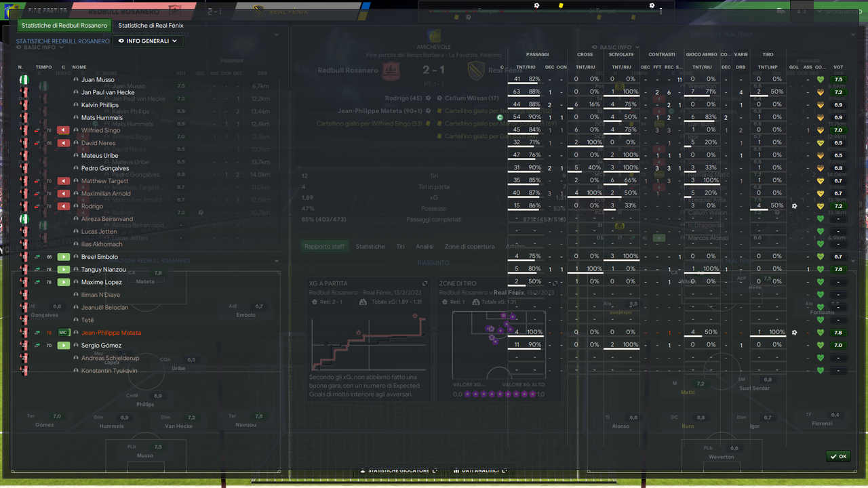The width and height of the screenshot is (868, 488).
Task: Click the substituted-off icon next to Rodrigo
Action: (64, 206)
